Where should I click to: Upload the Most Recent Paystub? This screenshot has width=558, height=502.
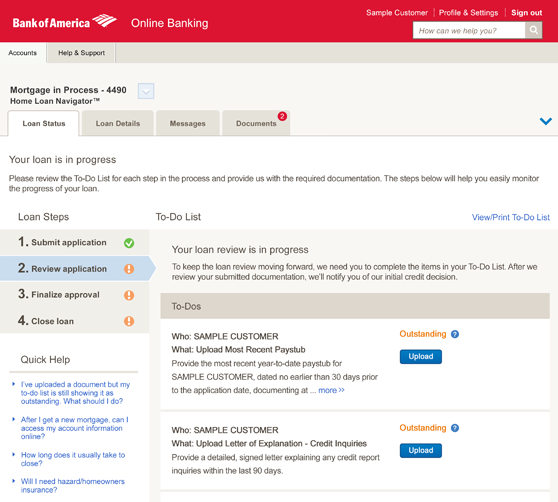tap(421, 356)
